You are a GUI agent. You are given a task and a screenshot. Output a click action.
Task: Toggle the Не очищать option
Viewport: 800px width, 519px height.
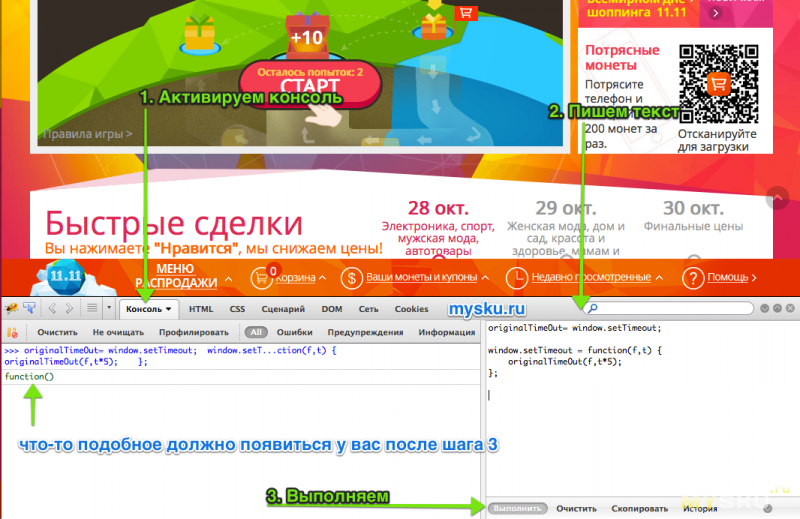coord(118,332)
